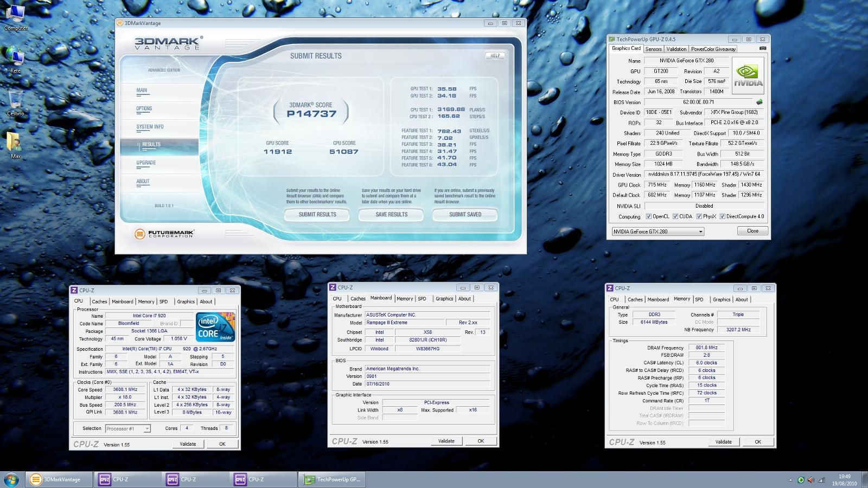Click the GPU score value 11912
868x488 pixels.
[278, 152]
